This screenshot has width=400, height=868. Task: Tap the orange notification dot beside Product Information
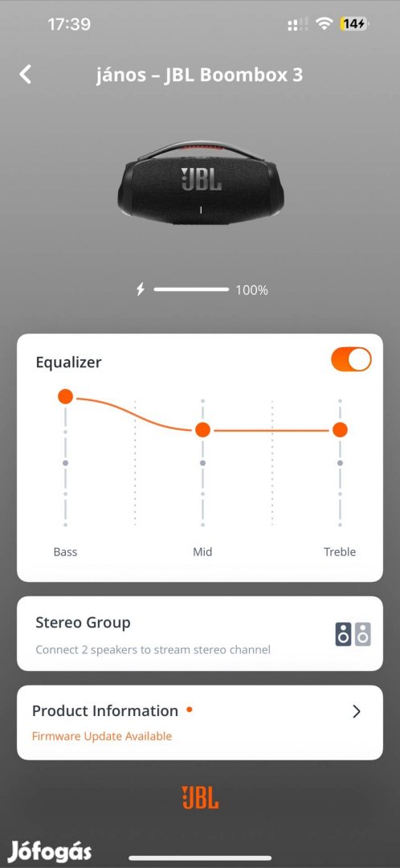pyautogui.click(x=190, y=709)
